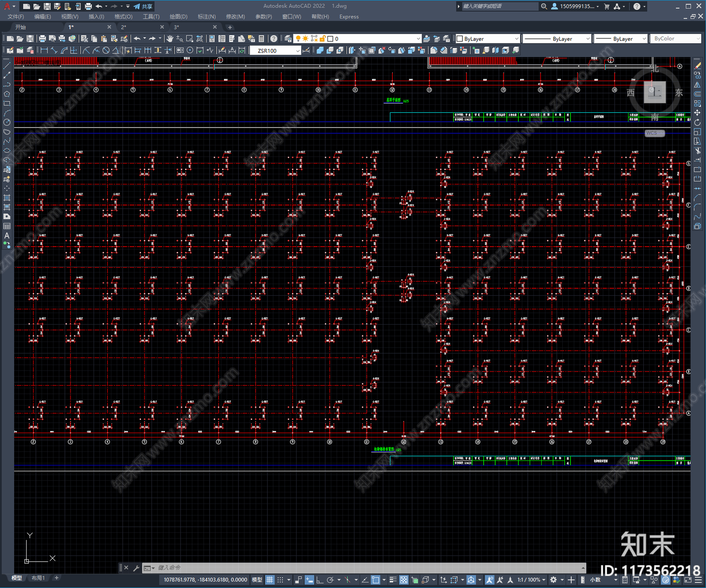Select the Multiline Text tool
The image size is (706, 588).
[7, 236]
